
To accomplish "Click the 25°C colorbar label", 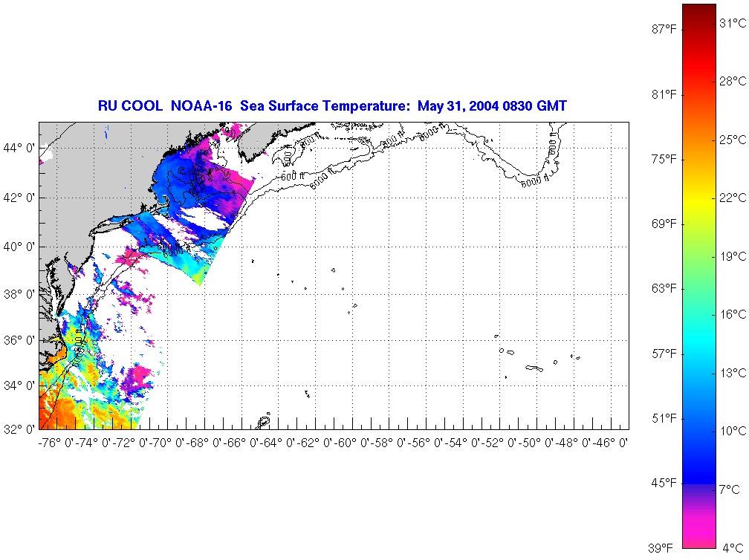I will 733,140.
